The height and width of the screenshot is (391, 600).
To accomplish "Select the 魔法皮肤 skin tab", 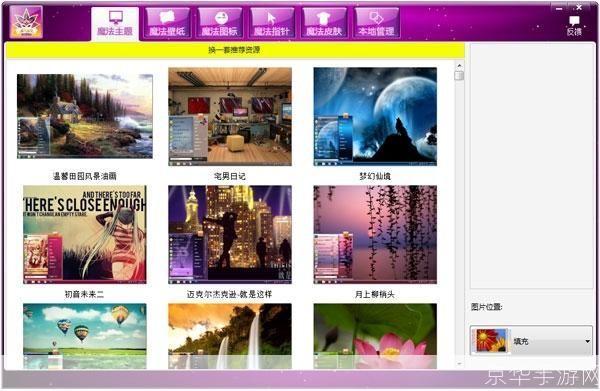I will click(324, 23).
